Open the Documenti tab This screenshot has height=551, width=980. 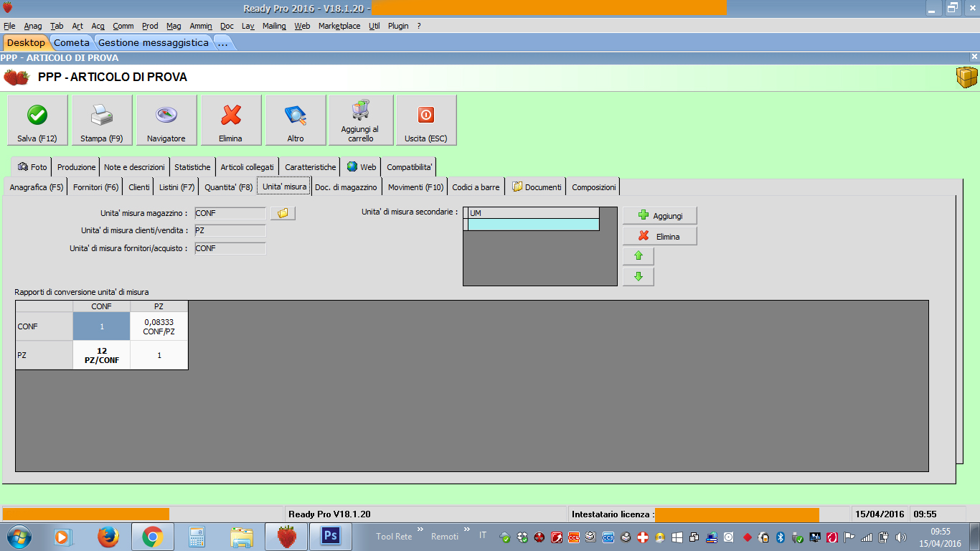(537, 187)
